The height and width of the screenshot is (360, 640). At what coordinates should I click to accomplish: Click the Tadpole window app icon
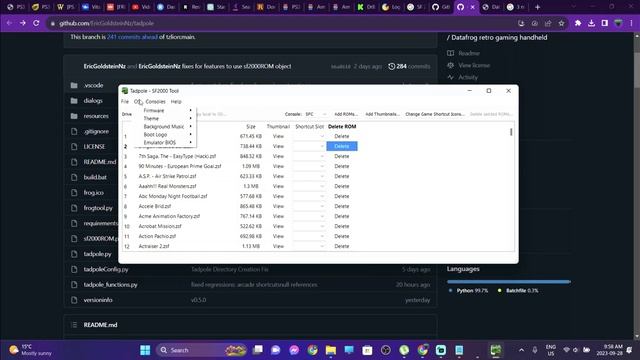click(x=125, y=91)
